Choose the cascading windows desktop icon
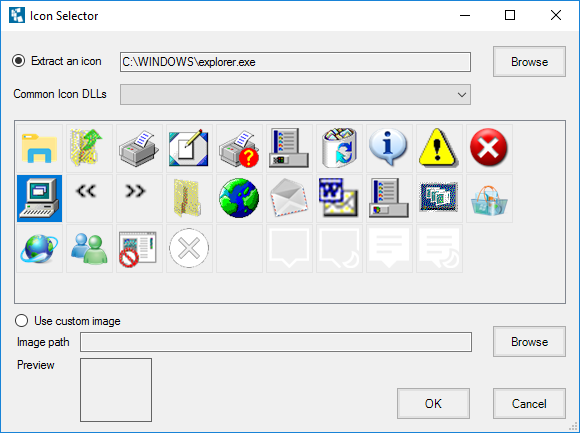580x433 pixels. [439, 199]
